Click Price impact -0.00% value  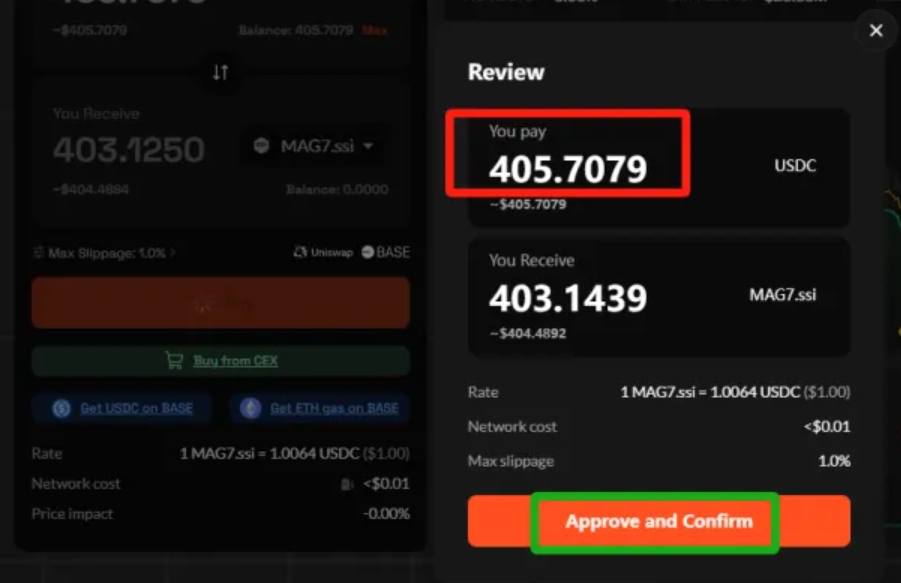pos(387,513)
